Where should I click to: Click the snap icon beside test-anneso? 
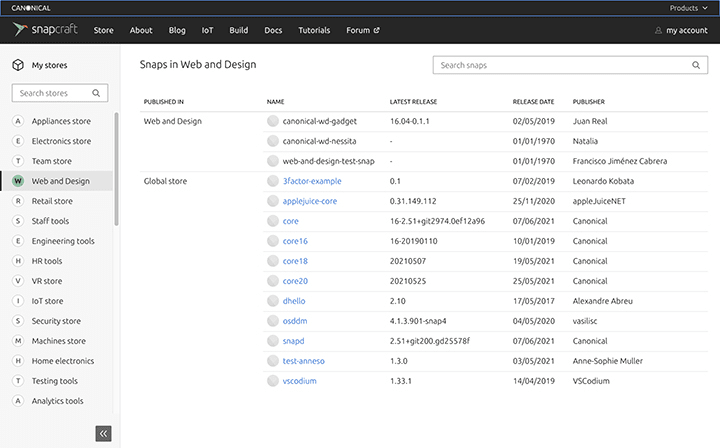[273, 361]
